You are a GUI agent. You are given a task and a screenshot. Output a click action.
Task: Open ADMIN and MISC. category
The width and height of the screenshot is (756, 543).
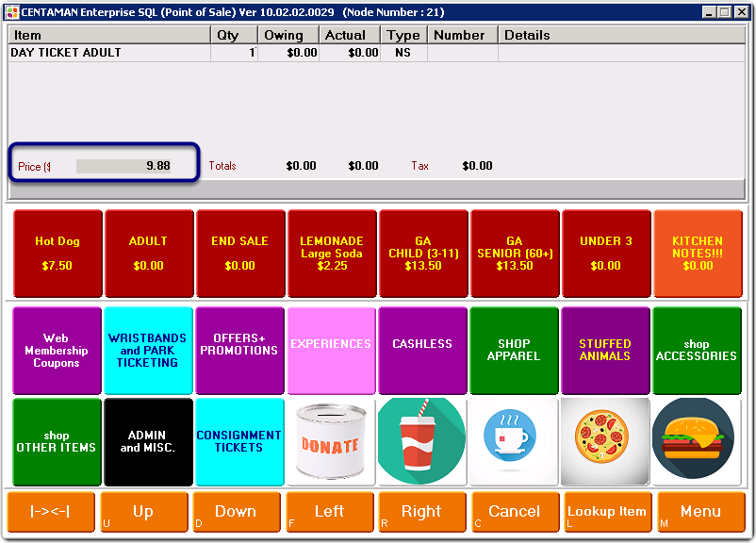tap(148, 442)
